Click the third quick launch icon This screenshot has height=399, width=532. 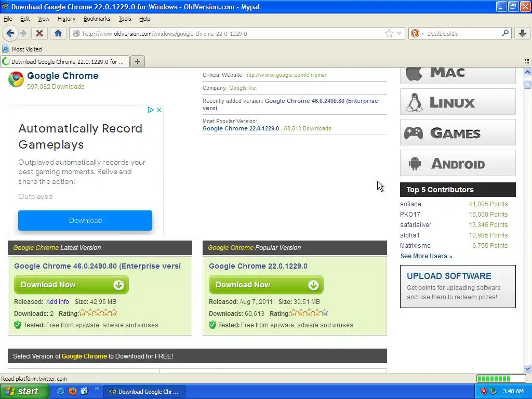(x=84, y=391)
